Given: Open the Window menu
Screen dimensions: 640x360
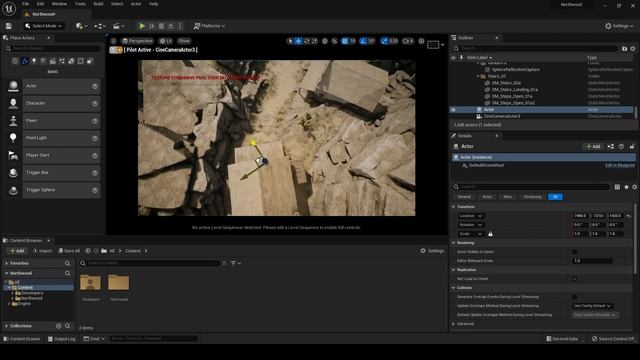Looking at the screenshot, I should coord(59,4).
